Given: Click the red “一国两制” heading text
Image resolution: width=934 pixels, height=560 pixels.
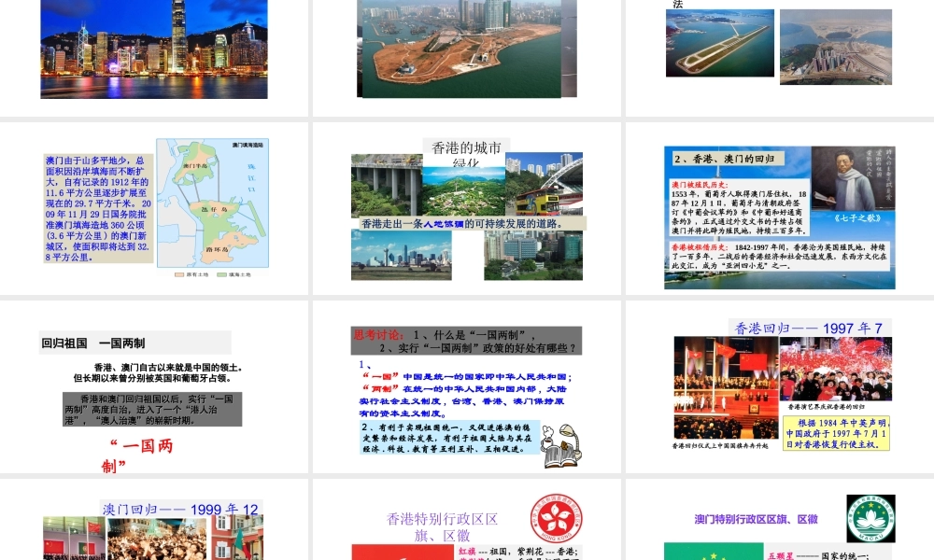Looking at the screenshot, I should (x=138, y=455).
